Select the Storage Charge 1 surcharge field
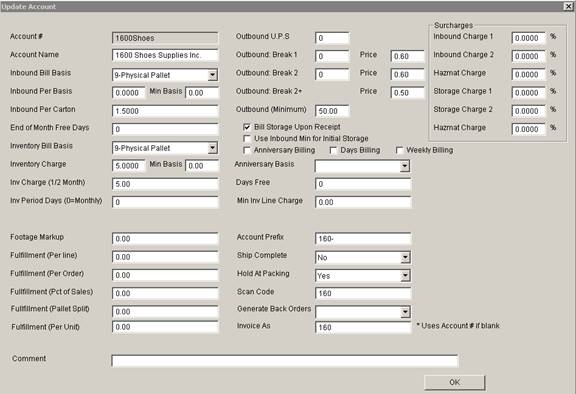 coord(528,93)
